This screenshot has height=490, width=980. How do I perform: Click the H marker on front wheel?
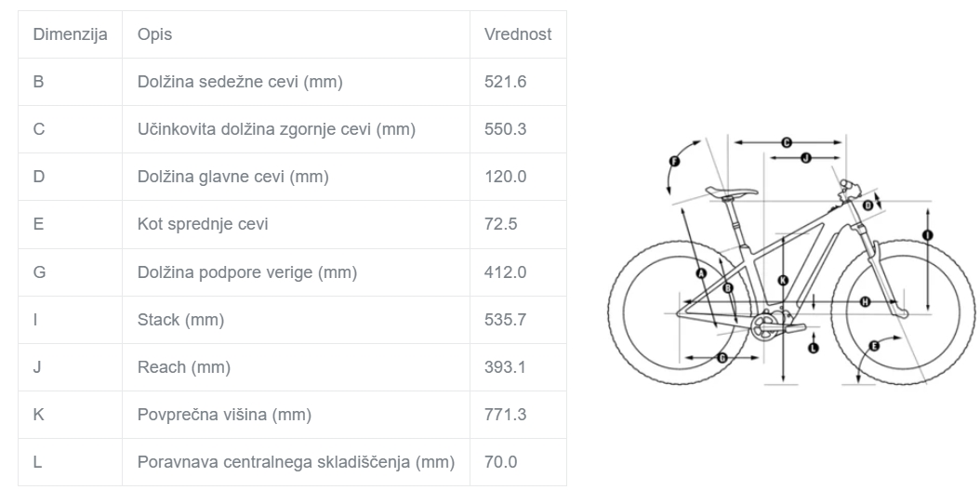pos(865,301)
